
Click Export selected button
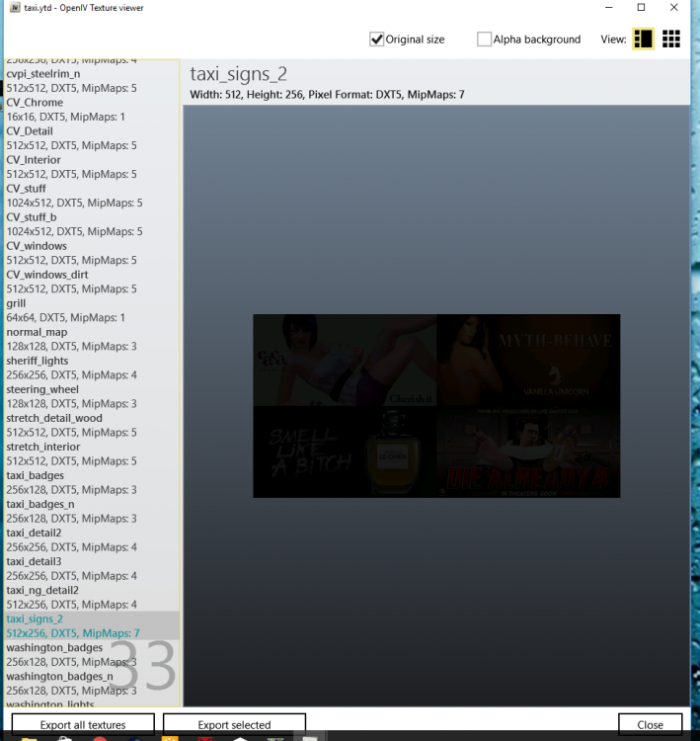234,724
